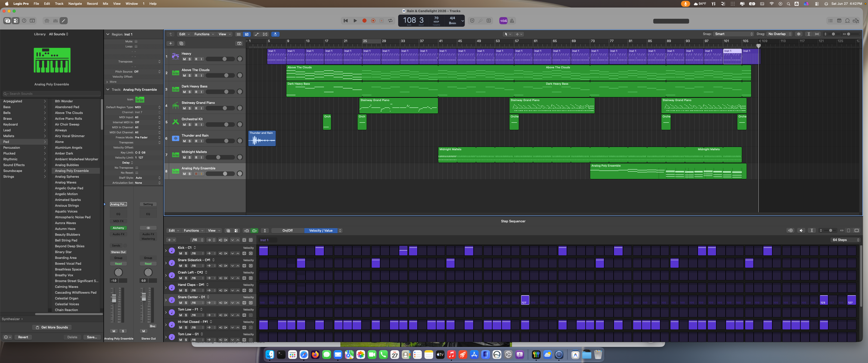The width and height of the screenshot is (868, 363).
Task: Enable the count-in 1234 button
Action: [x=503, y=20]
